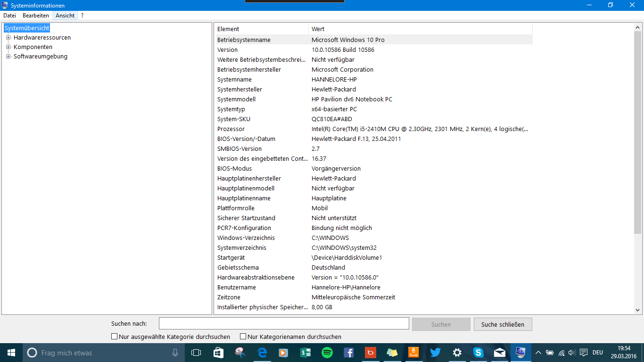Screen dimensions: 644x362
Task: Click the greyed Suchen button
Action: (x=441, y=324)
